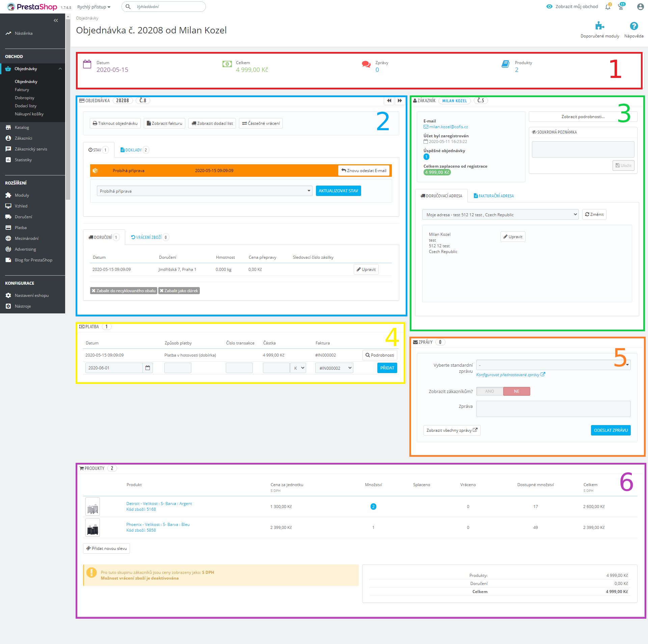The width and height of the screenshot is (648, 644).
Task: Switch to Doklady tab
Action: [134, 150]
